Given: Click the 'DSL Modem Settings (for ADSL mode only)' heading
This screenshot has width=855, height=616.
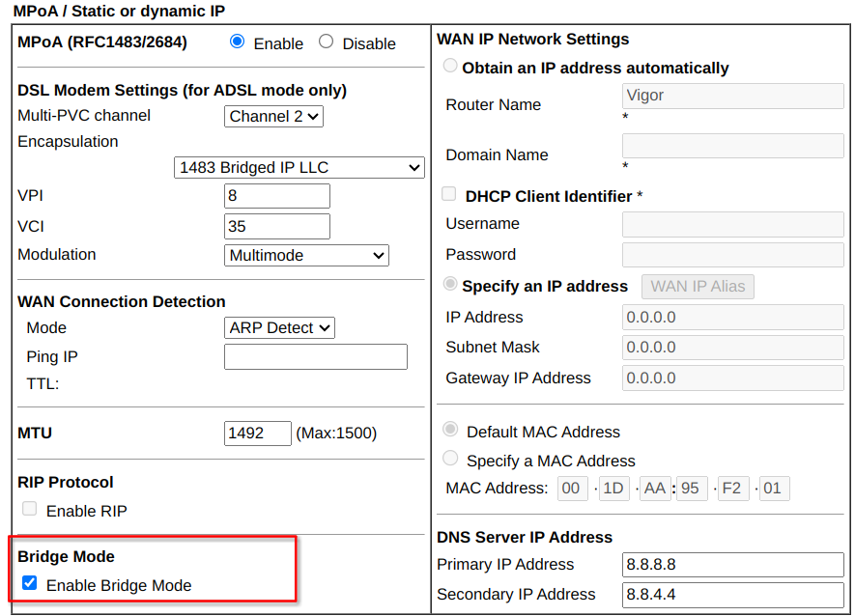Looking at the screenshot, I should 183,91.
